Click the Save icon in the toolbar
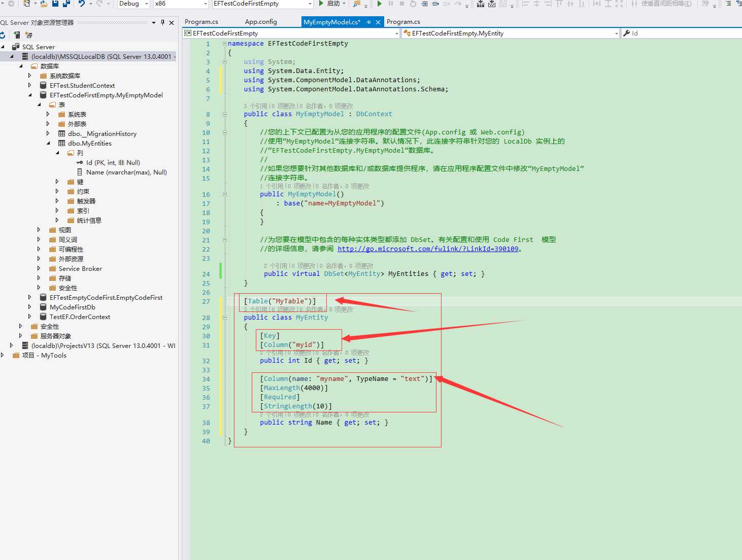This screenshot has height=560, width=742. point(55,4)
